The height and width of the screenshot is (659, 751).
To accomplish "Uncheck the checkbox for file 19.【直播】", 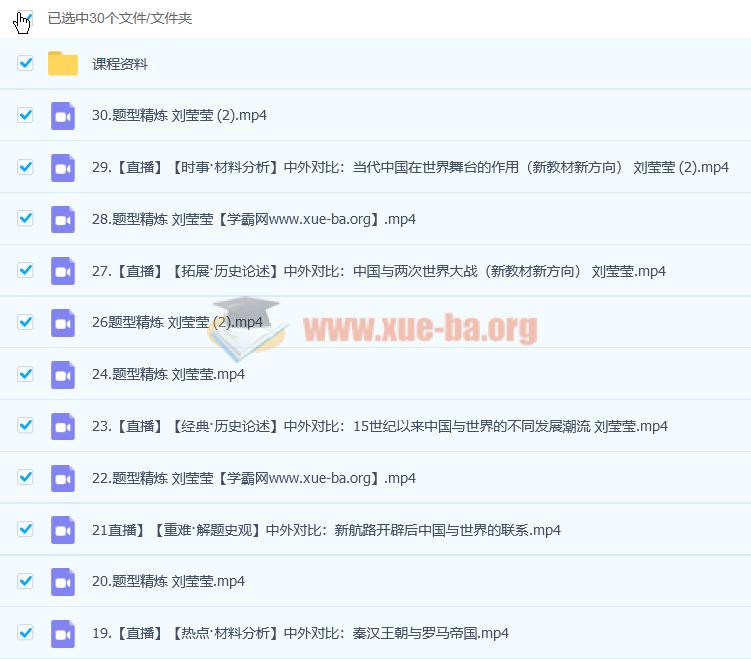I will [x=25, y=633].
